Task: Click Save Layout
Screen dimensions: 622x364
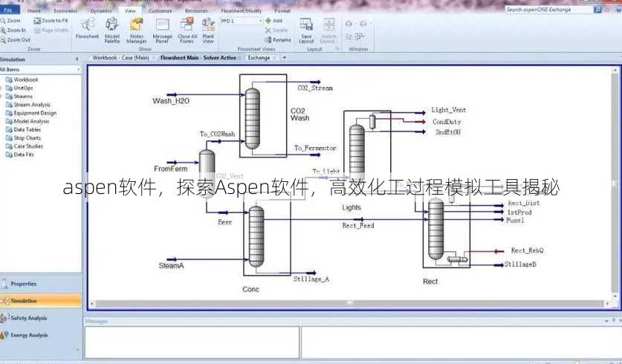Action: coord(306,30)
